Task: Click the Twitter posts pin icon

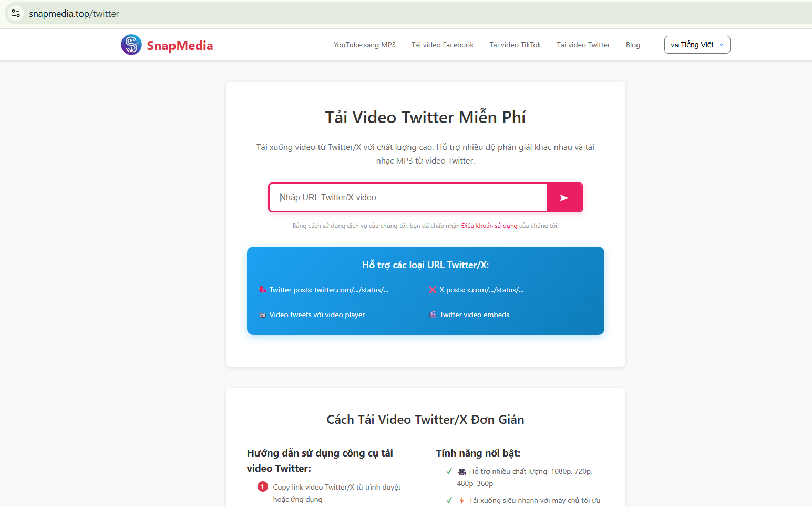Action: coord(262,289)
